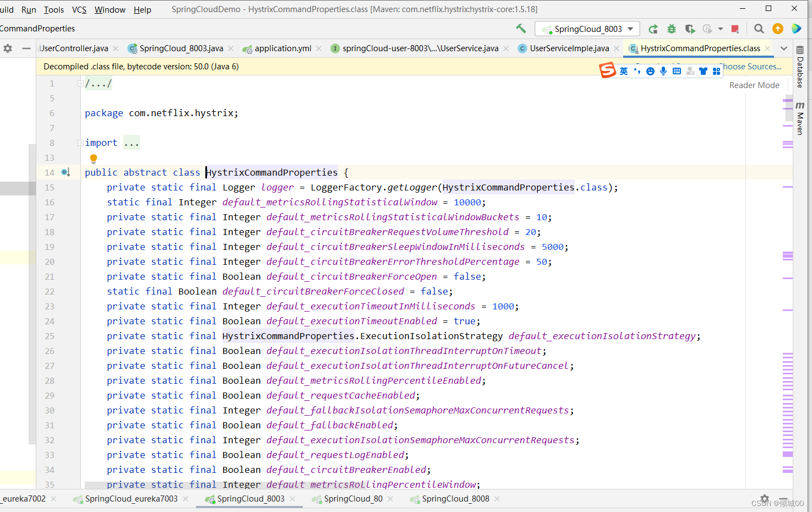
Task: Close the UserController.java tab
Action: (x=116, y=48)
